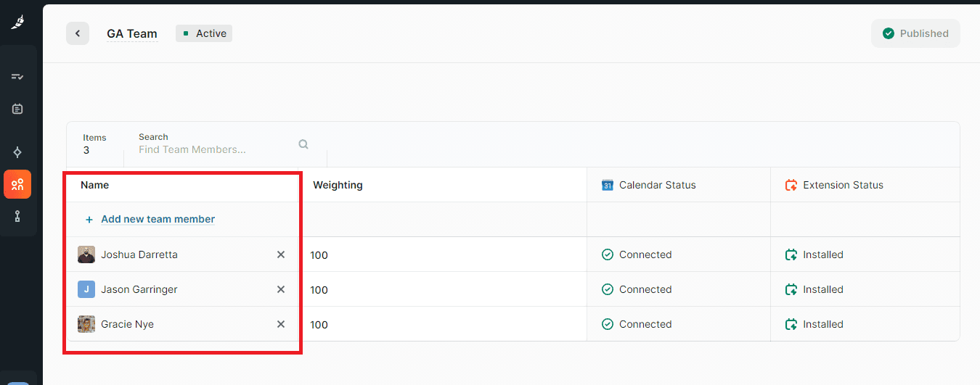Open the calendar icon in sidebar
980x385 pixels.
click(17, 109)
